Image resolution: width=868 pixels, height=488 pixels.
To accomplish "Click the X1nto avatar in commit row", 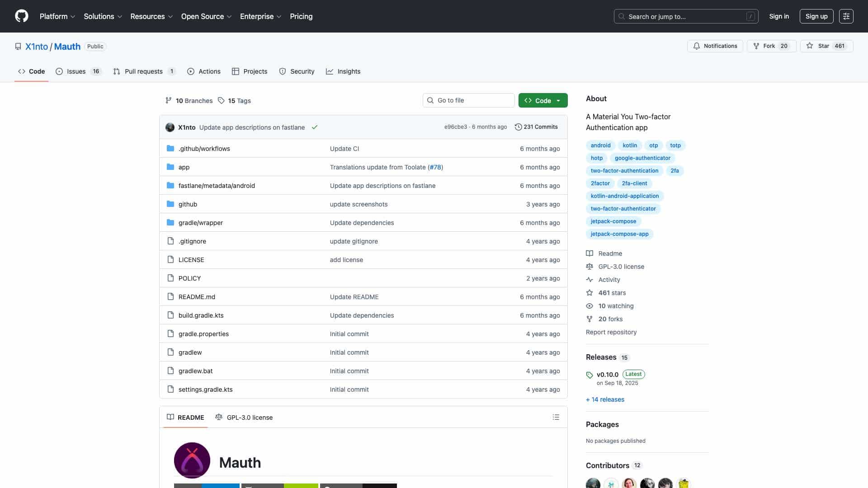I will pos(170,127).
